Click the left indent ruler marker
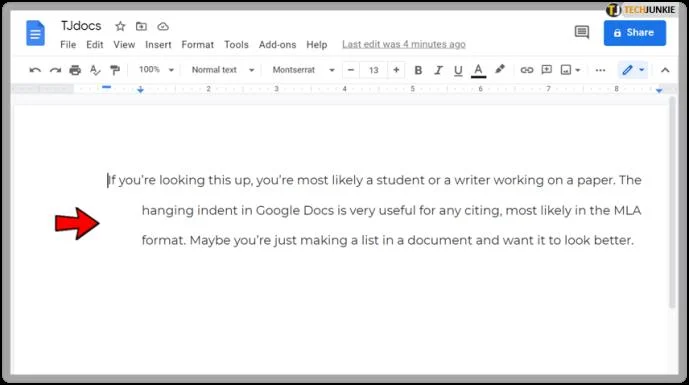This screenshot has height=385, width=689. click(x=140, y=90)
